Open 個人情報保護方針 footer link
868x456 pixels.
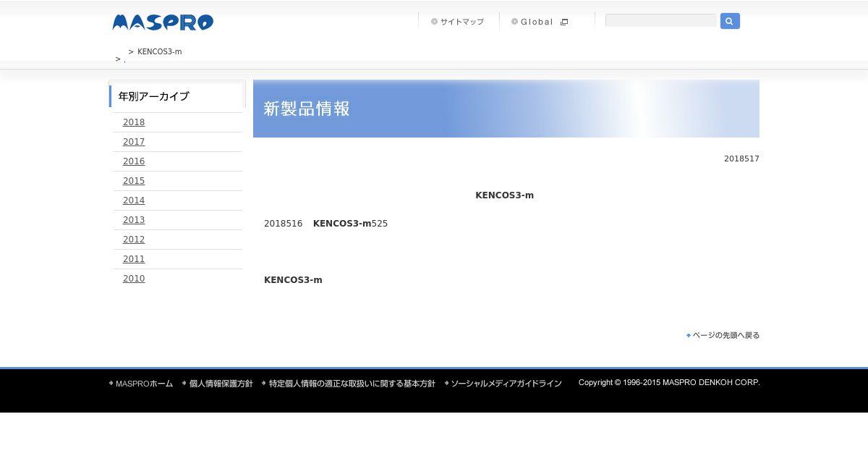pyautogui.click(x=218, y=384)
